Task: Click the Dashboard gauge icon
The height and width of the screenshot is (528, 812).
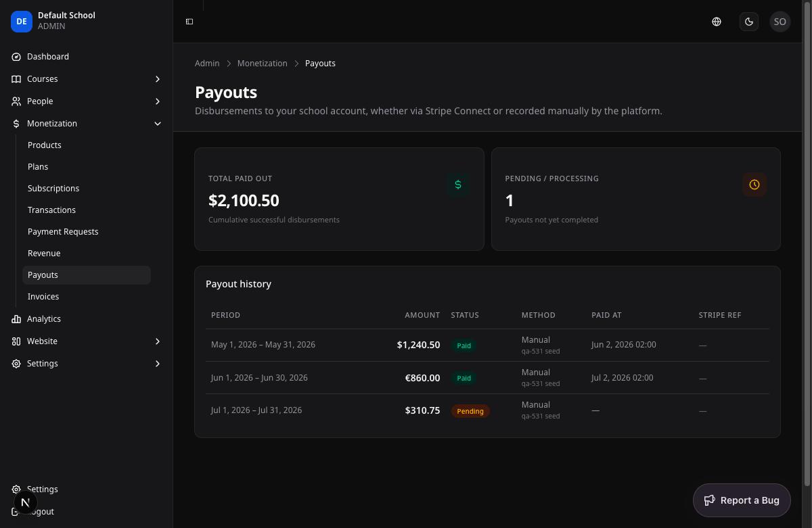Action: [16, 57]
